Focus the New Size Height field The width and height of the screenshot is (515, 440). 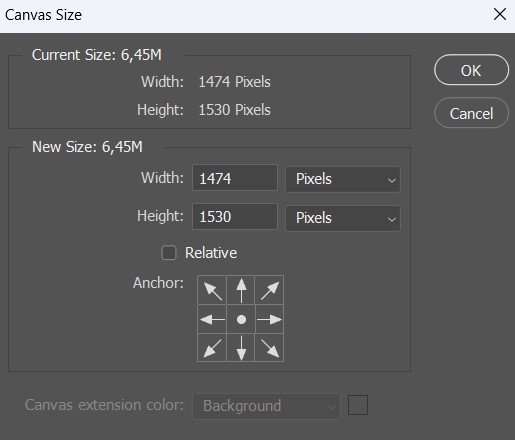[x=235, y=217]
